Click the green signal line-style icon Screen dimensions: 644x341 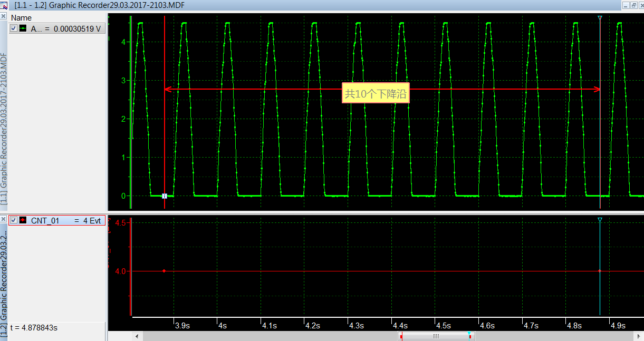click(x=23, y=28)
